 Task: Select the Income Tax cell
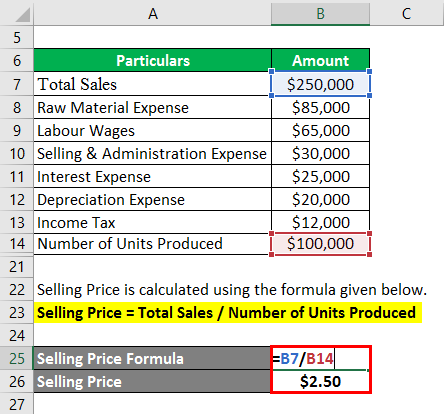pyautogui.click(x=153, y=222)
